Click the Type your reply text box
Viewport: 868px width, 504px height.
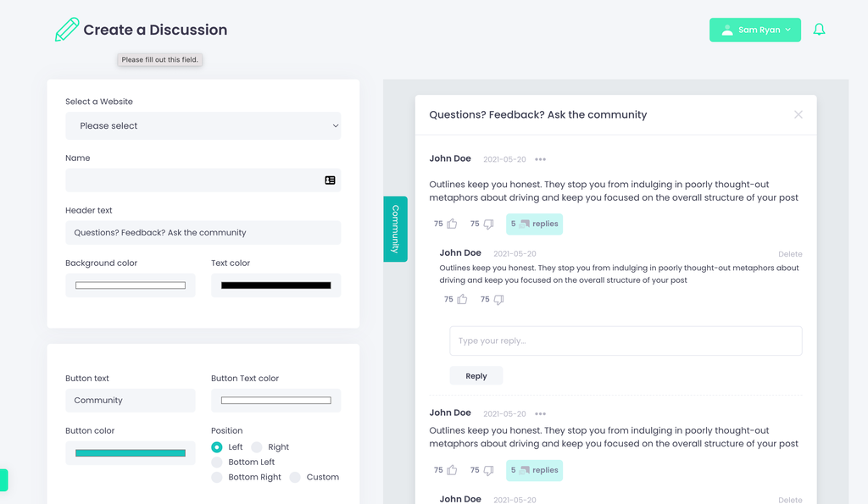click(x=626, y=341)
